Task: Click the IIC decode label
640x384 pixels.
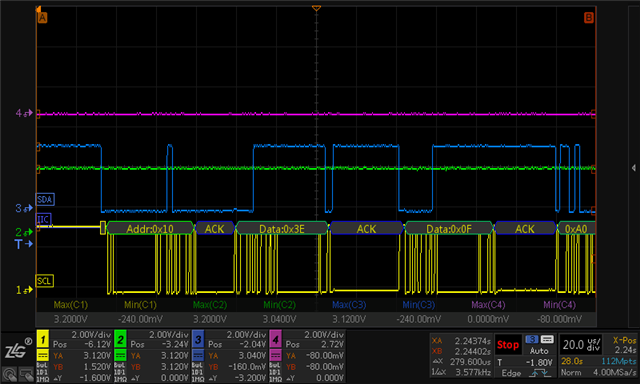Action: click(43, 220)
